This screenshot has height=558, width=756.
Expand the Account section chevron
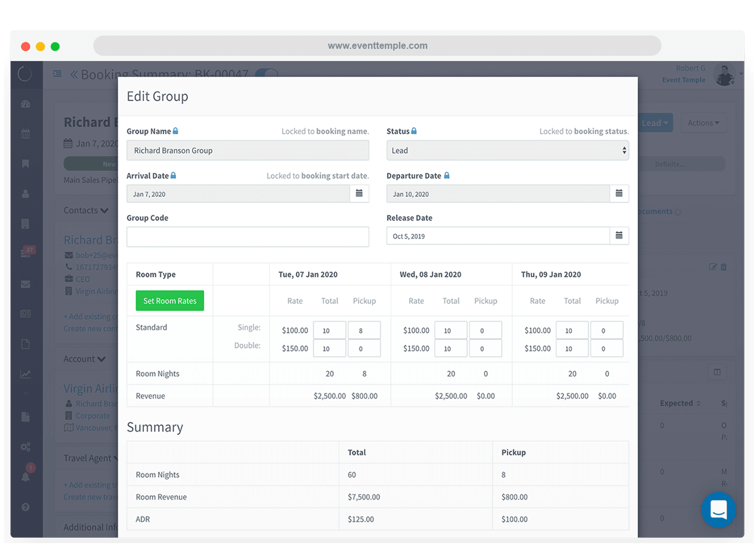[x=102, y=359]
